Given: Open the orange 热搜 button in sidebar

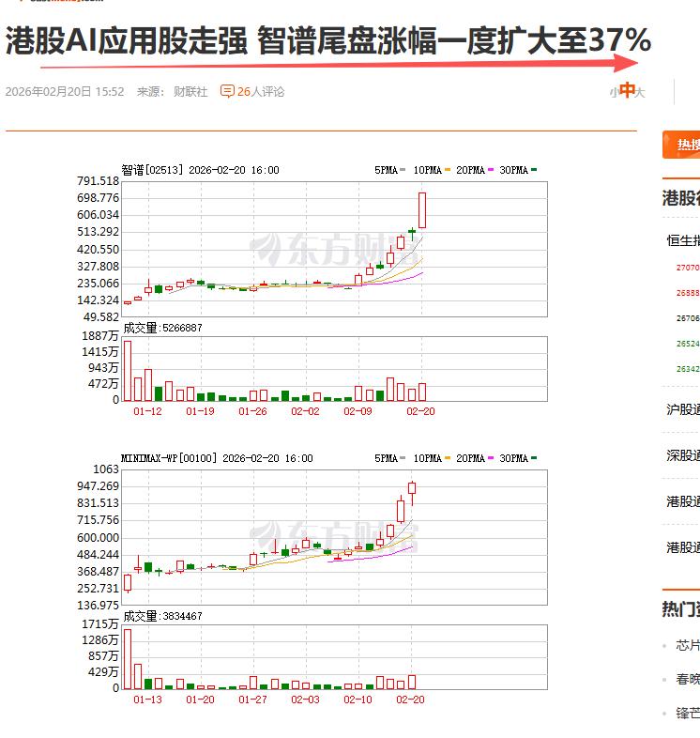Looking at the screenshot, I should [681, 145].
